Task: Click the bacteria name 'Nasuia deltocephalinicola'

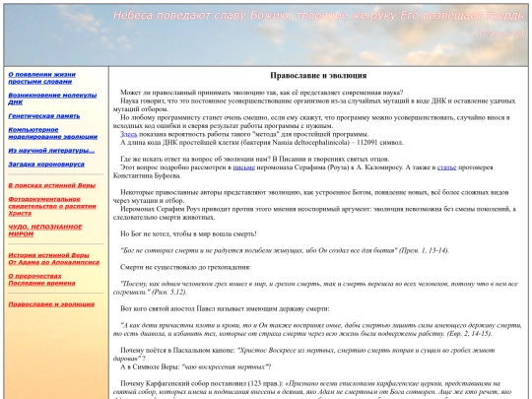Action: point(310,143)
